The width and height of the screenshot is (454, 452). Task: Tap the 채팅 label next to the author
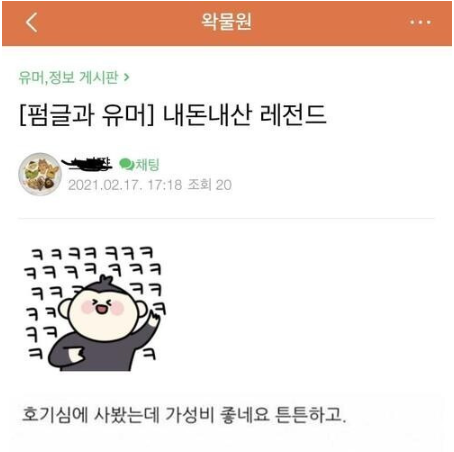pos(147,165)
